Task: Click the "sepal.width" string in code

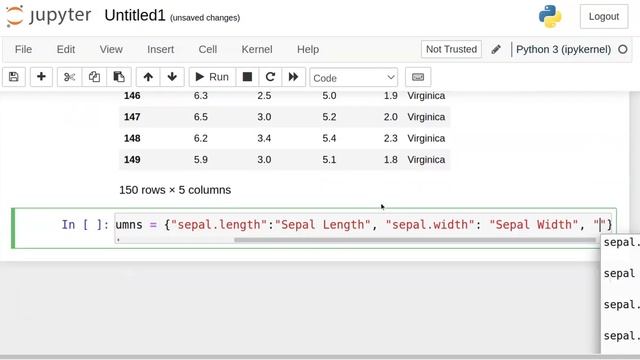Action: click(430, 224)
